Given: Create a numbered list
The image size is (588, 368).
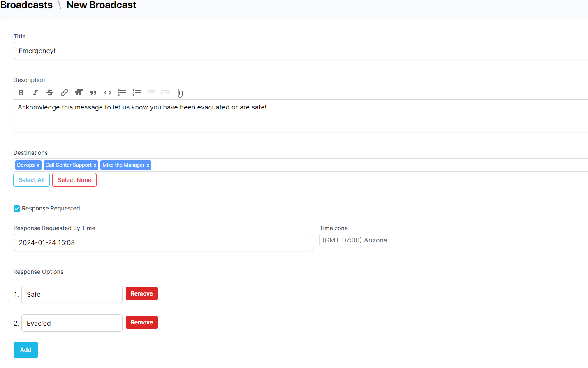Looking at the screenshot, I should pos(137,92).
